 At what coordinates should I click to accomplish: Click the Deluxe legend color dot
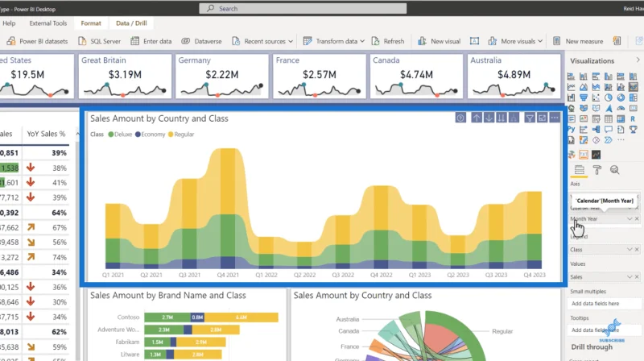coord(111,135)
